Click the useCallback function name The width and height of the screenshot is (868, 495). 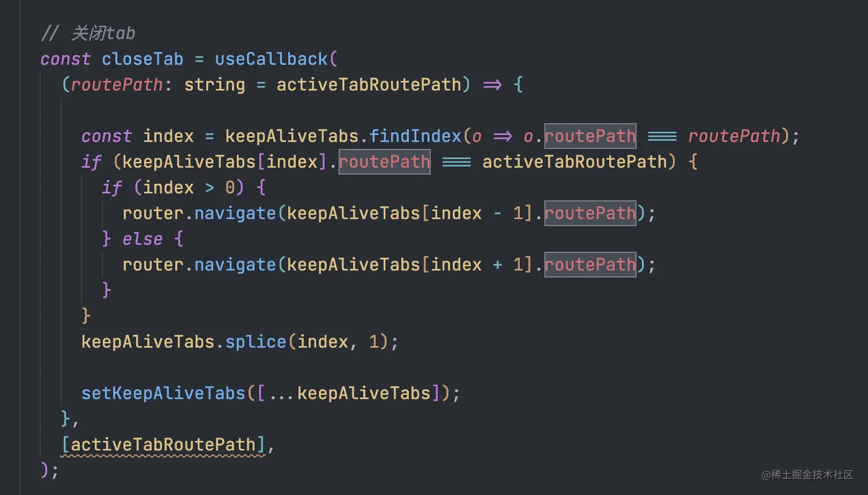(x=271, y=59)
